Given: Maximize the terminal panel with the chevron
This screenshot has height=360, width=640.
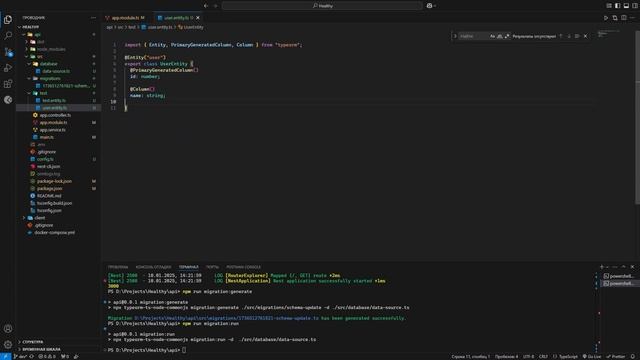Looking at the screenshot, I should click(x=623, y=267).
